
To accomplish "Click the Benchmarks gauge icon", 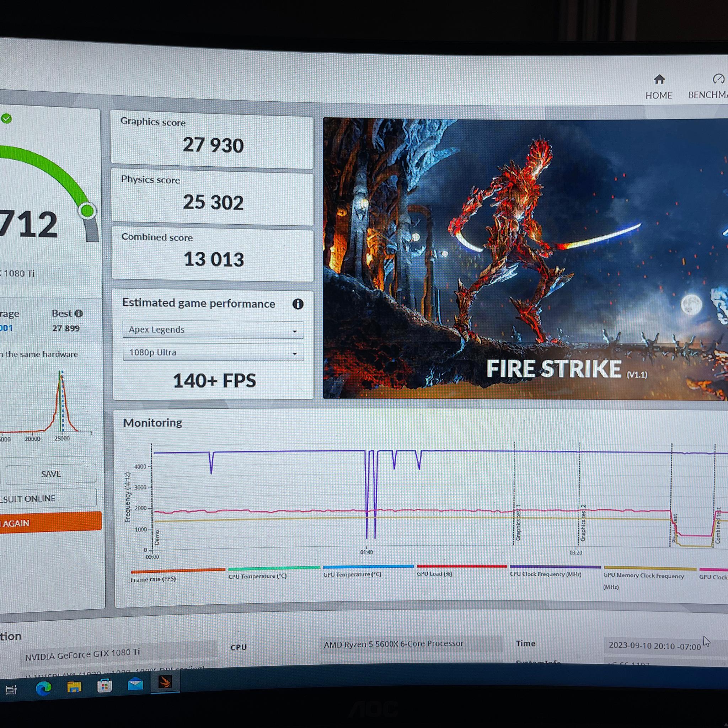I will pyautogui.click(x=718, y=79).
